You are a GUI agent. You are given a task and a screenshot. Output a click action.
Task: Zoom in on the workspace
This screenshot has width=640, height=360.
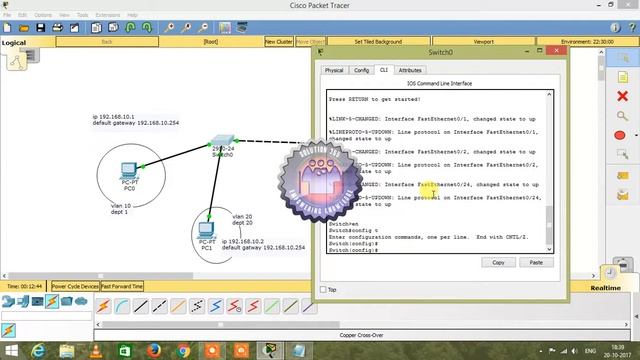(x=169, y=28)
